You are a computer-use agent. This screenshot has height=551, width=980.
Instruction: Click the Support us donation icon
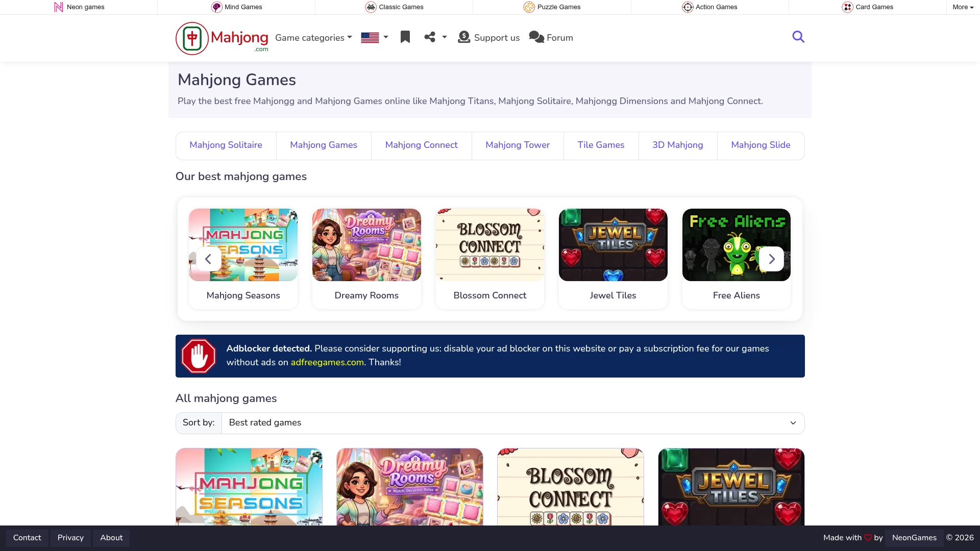point(464,37)
